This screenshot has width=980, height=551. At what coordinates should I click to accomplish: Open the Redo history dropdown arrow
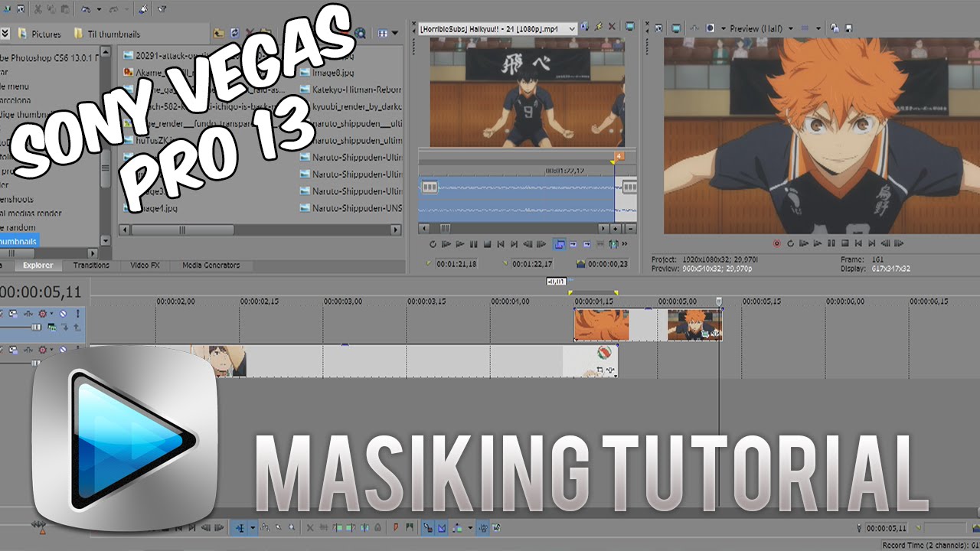pyautogui.click(x=126, y=9)
